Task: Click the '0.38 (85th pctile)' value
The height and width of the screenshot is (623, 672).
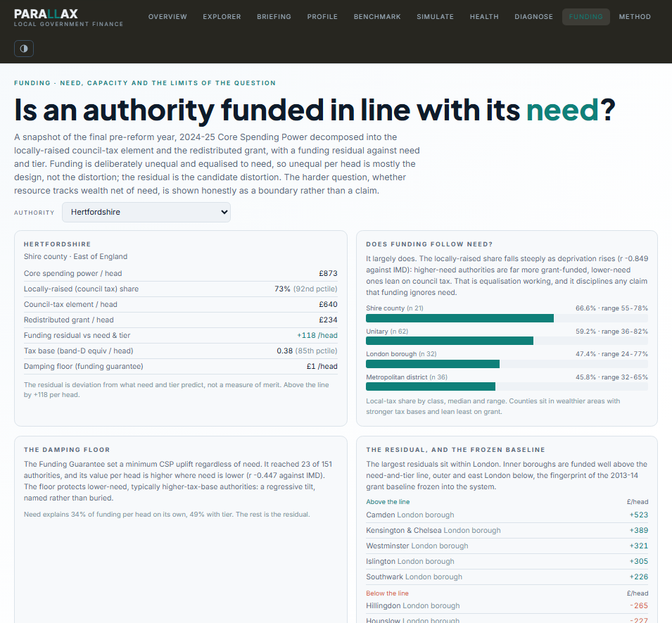Action: click(307, 351)
